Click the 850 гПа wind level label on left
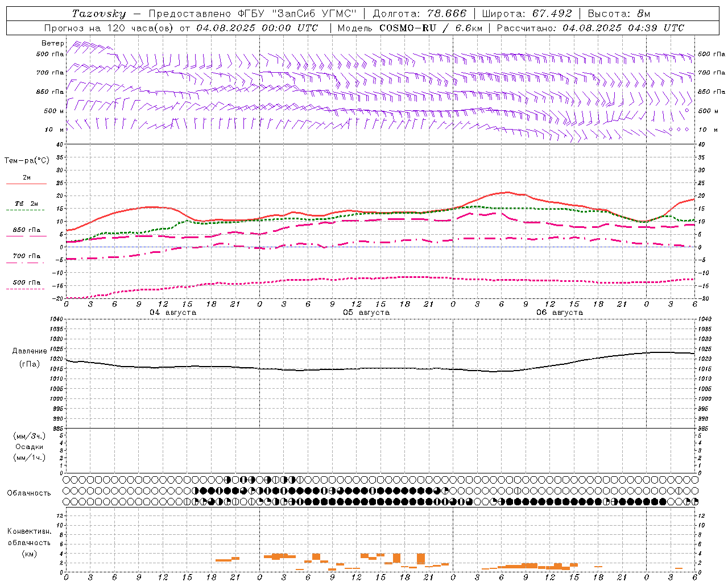728x582 pixels. click(x=50, y=92)
